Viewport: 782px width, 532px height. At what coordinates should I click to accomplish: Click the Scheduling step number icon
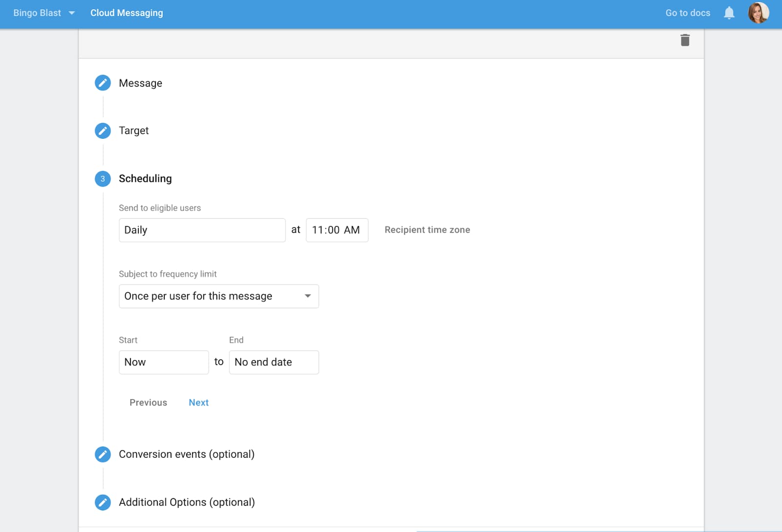point(103,179)
